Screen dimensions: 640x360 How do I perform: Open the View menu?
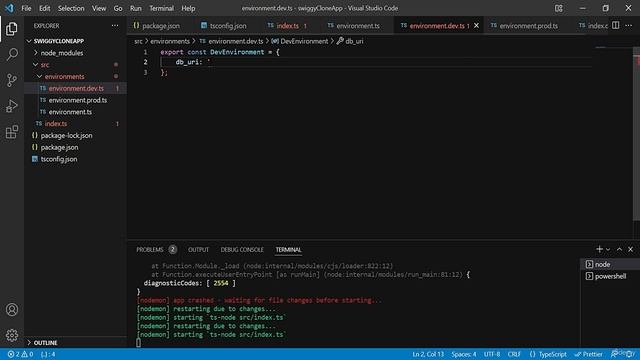pyautogui.click(x=99, y=8)
